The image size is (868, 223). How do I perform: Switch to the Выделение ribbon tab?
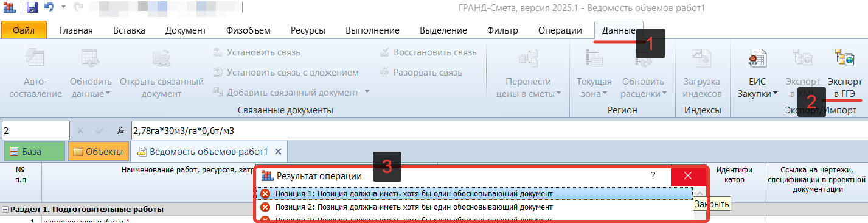coord(443,30)
